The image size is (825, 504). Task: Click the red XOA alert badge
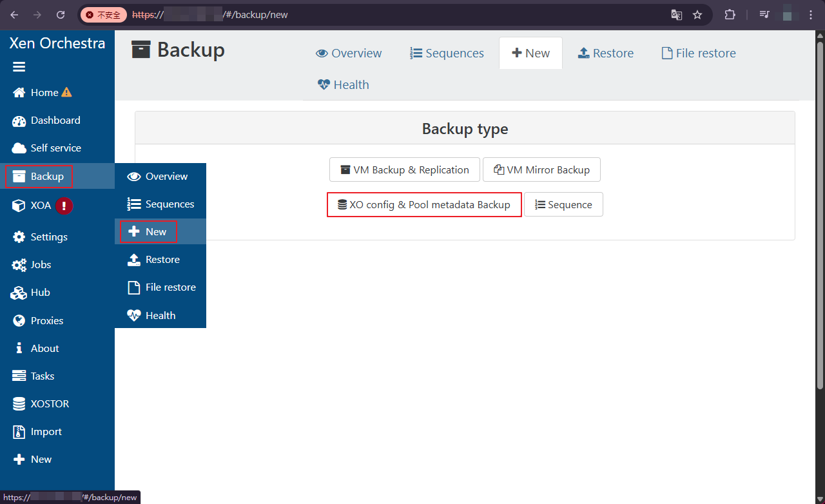64,206
